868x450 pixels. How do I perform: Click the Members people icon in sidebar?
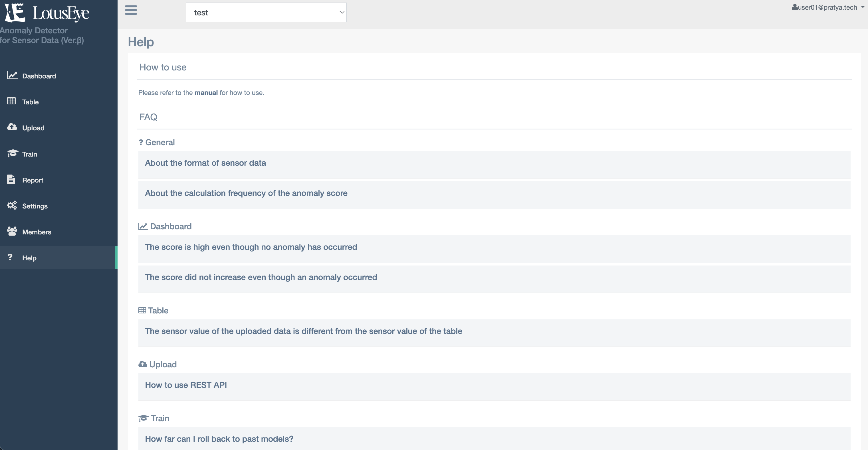[12, 231]
